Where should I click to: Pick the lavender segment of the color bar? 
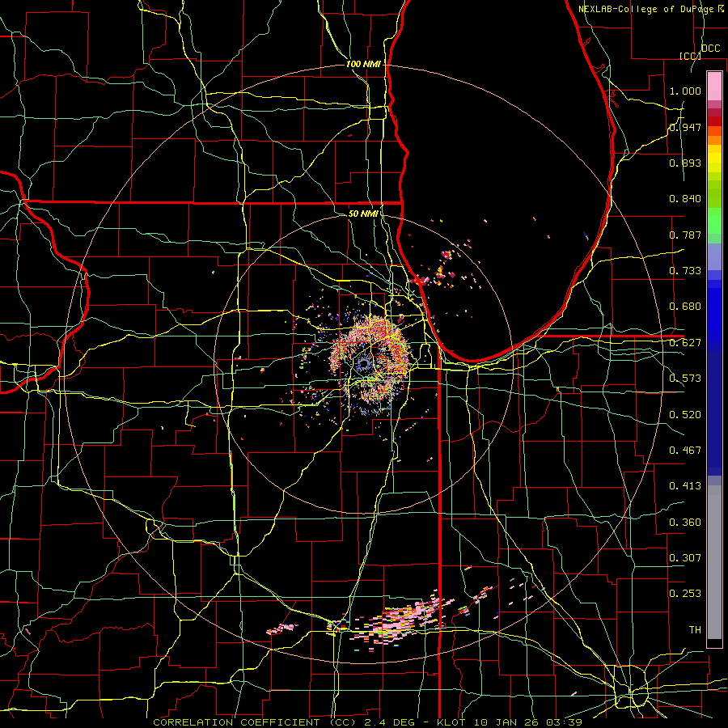click(714, 256)
